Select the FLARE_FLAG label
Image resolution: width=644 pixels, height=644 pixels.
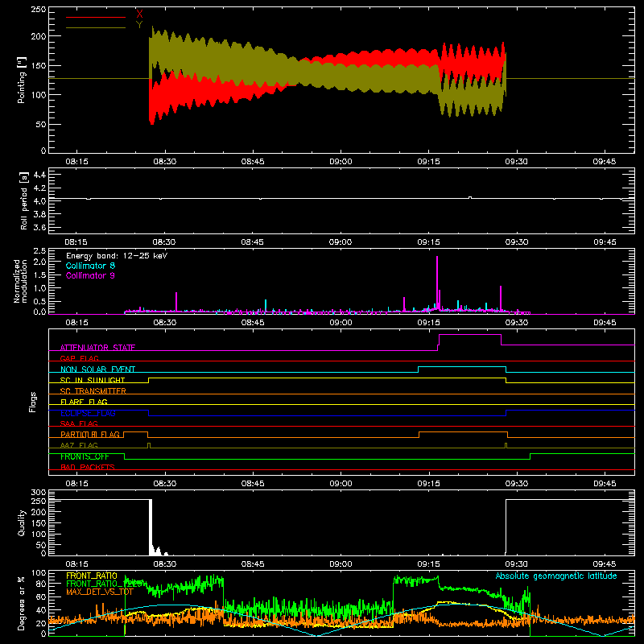pos(84,402)
